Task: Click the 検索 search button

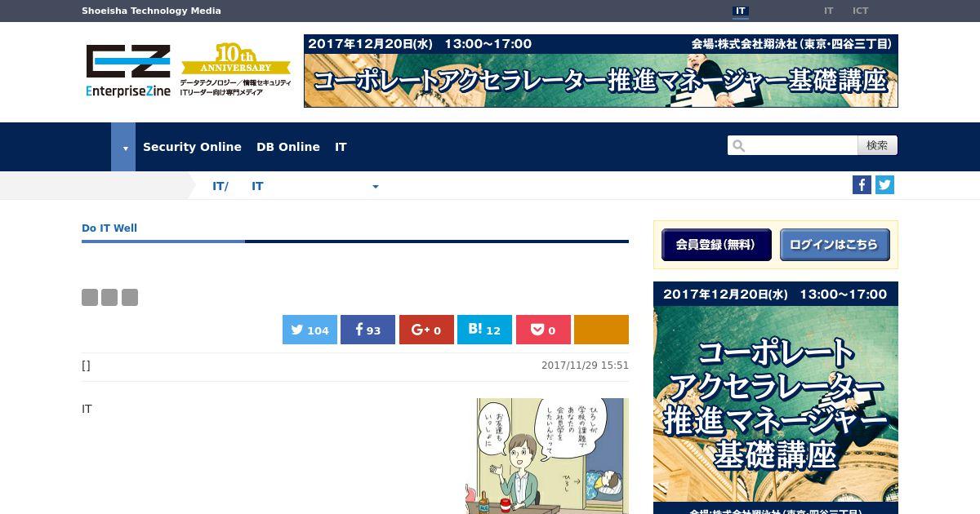Action: pos(877,145)
